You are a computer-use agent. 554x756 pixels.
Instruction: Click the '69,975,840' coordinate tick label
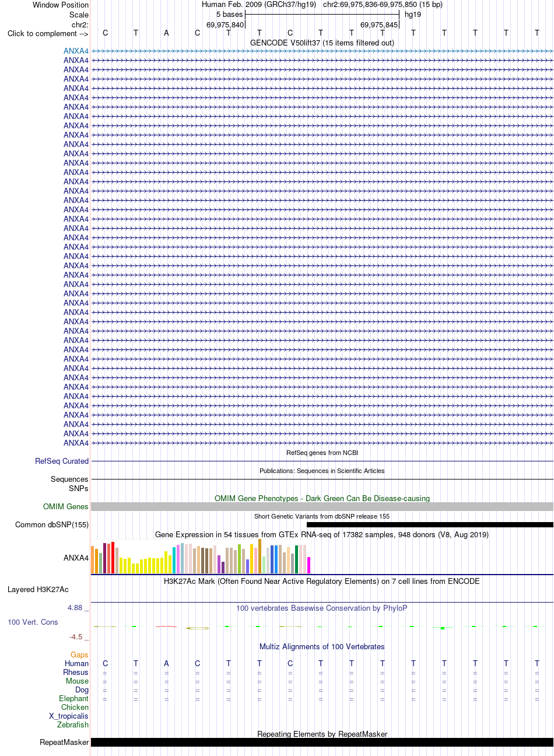tap(225, 24)
